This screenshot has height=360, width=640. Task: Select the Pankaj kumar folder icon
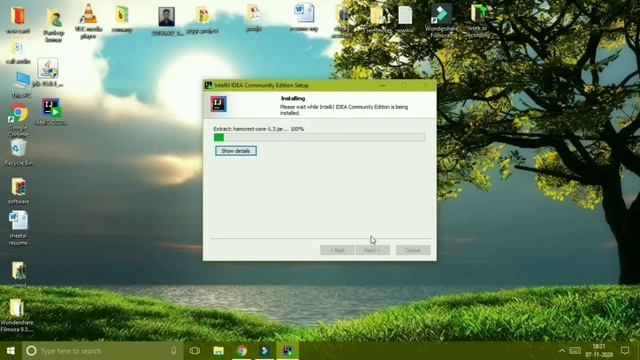point(54,25)
